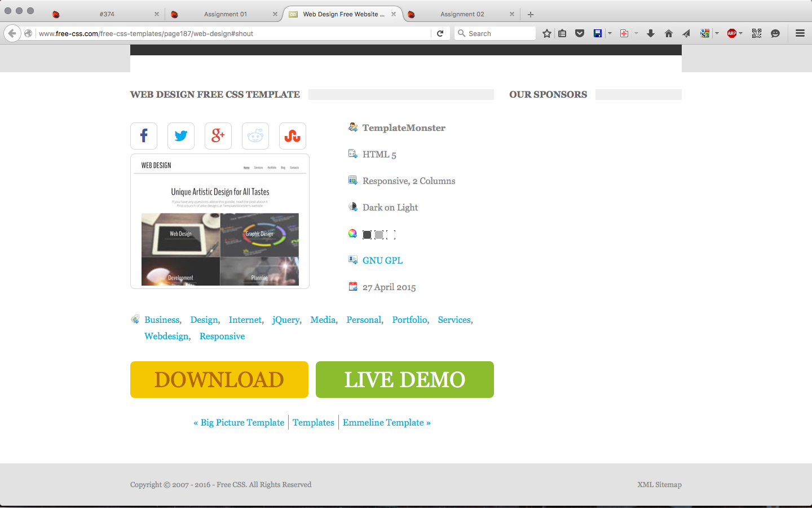The height and width of the screenshot is (508, 812).
Task: Save page to Pocket
Action: (580, 33)
